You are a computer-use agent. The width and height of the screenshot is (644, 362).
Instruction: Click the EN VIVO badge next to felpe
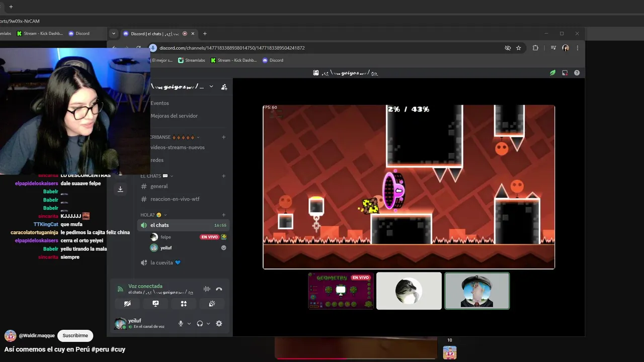(x=209, y=237)
